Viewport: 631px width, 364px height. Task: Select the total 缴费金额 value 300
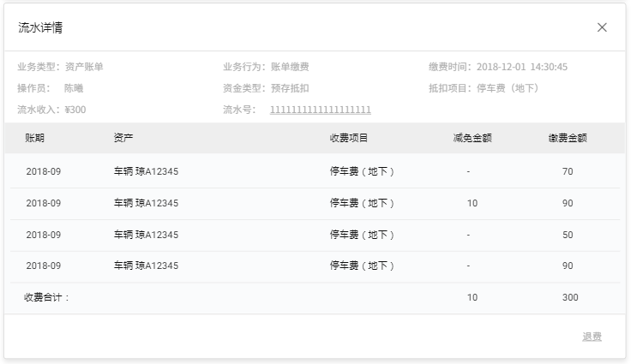[x=569, y=297]
